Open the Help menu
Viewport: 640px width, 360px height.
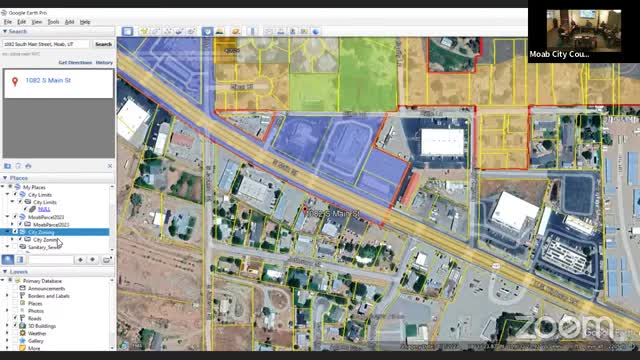(85, 22)
